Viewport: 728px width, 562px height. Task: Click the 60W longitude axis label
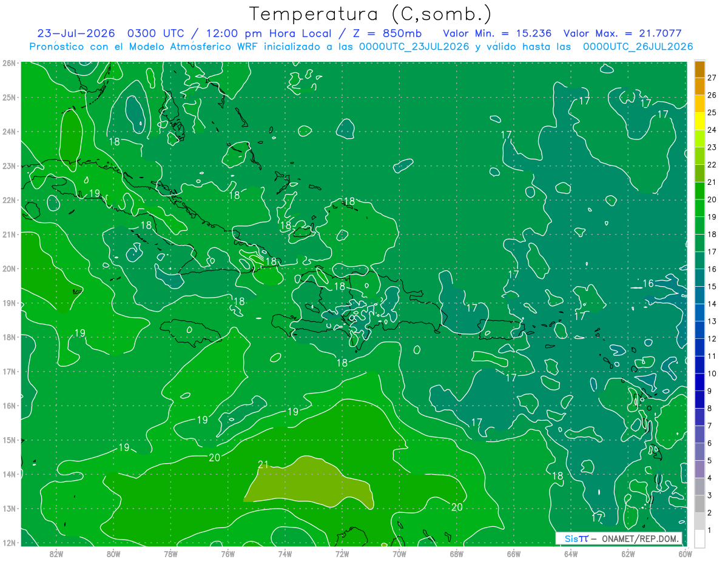685,553
